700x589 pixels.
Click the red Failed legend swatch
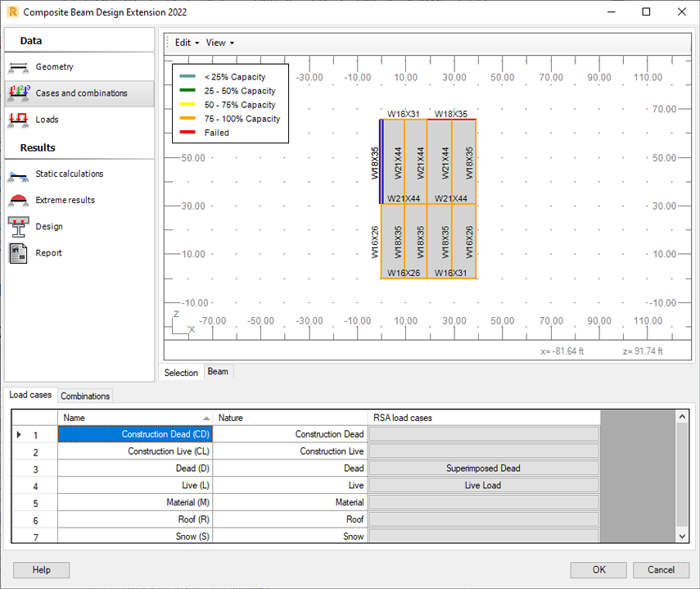[x=187, y=133]
